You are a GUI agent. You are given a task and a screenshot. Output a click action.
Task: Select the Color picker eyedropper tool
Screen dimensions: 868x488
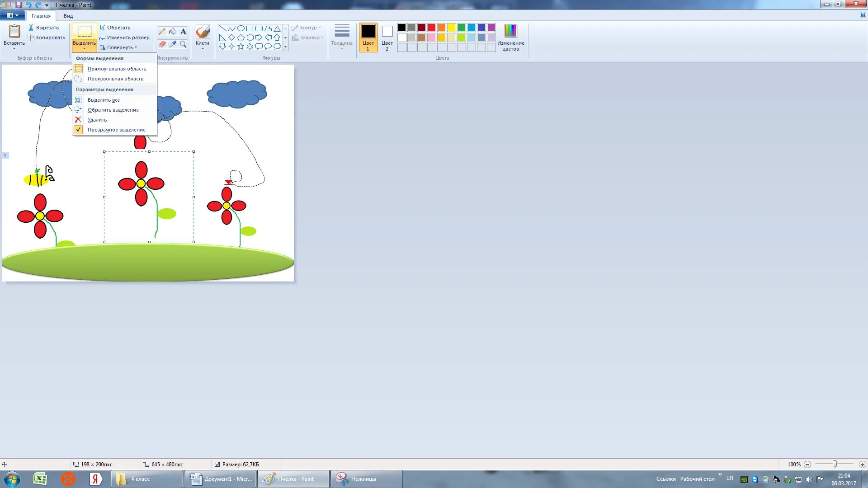[x=173, y=44]
